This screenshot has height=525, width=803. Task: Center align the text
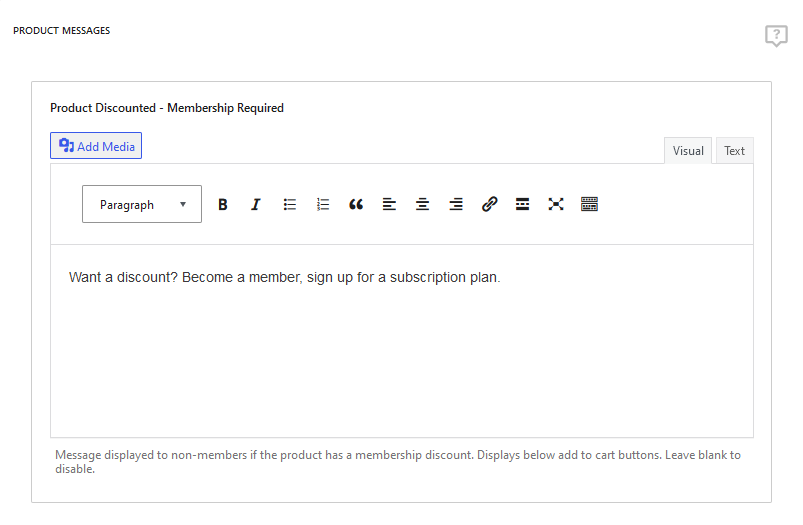422,204
